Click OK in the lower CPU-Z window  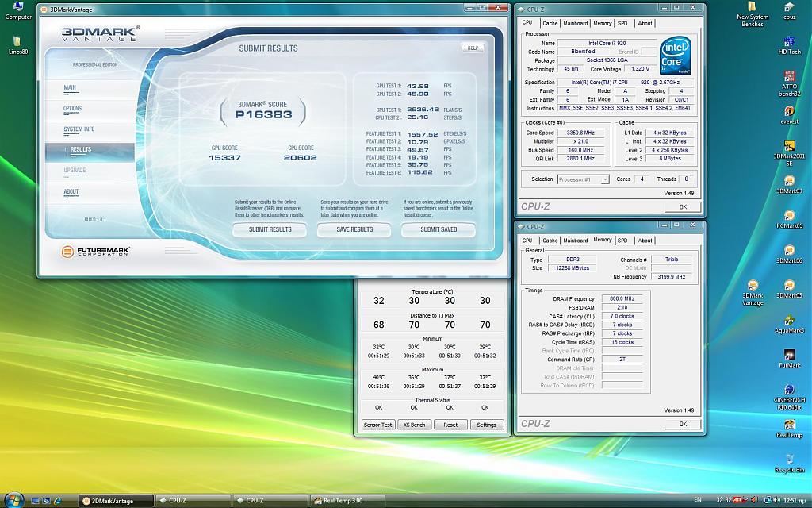(x=683, y=424)
